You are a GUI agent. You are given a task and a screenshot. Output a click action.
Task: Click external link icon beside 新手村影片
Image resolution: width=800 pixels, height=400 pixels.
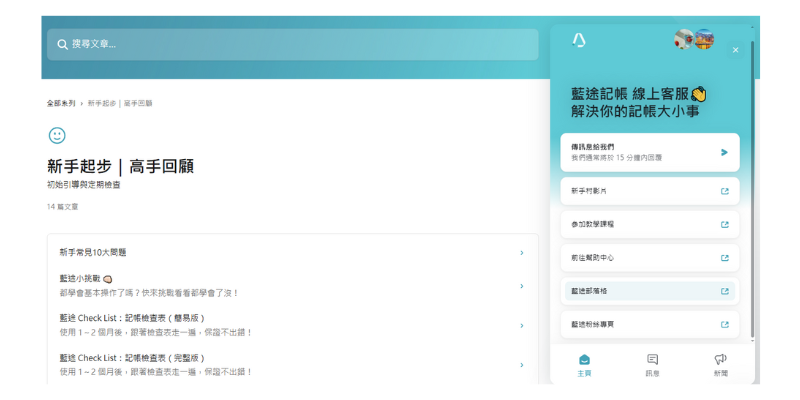point(724,191)
